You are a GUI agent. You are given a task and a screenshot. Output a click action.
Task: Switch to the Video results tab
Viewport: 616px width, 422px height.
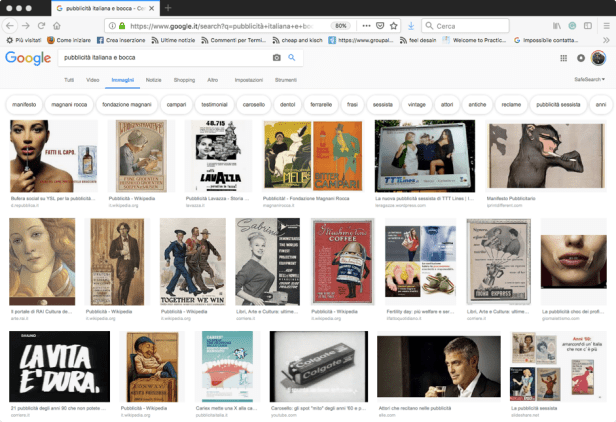tap(92, 79)
